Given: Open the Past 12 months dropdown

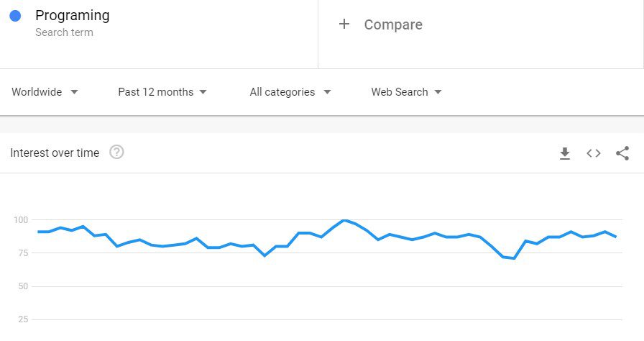Looking at the screenshot, I should (x=162, y=92).
